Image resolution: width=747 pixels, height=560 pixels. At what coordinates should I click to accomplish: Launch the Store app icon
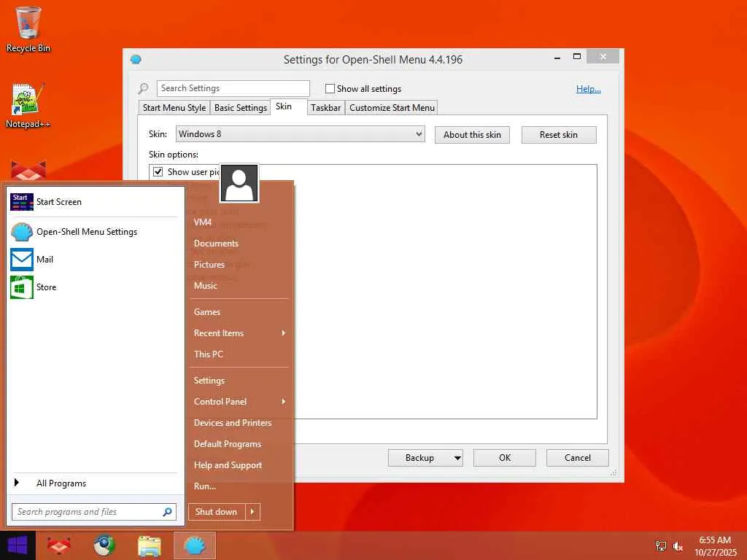tap(22, 287)
